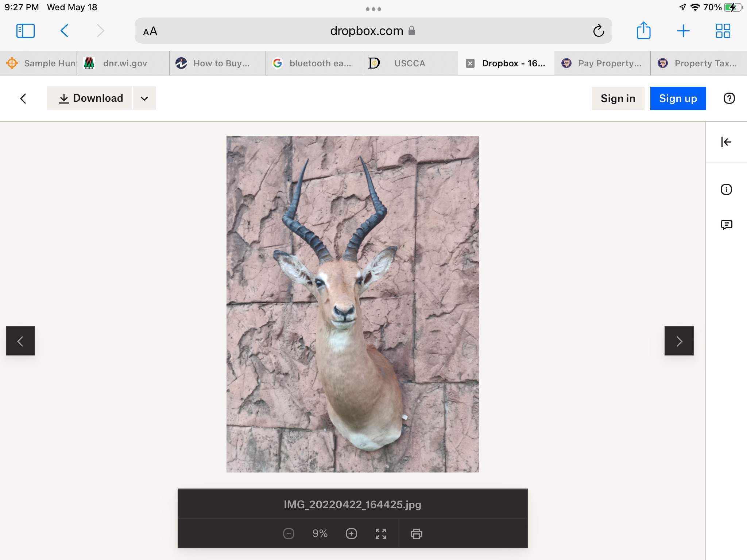Click the zoom out minus icon
The image size is (747, 560).
pos(289,534)
